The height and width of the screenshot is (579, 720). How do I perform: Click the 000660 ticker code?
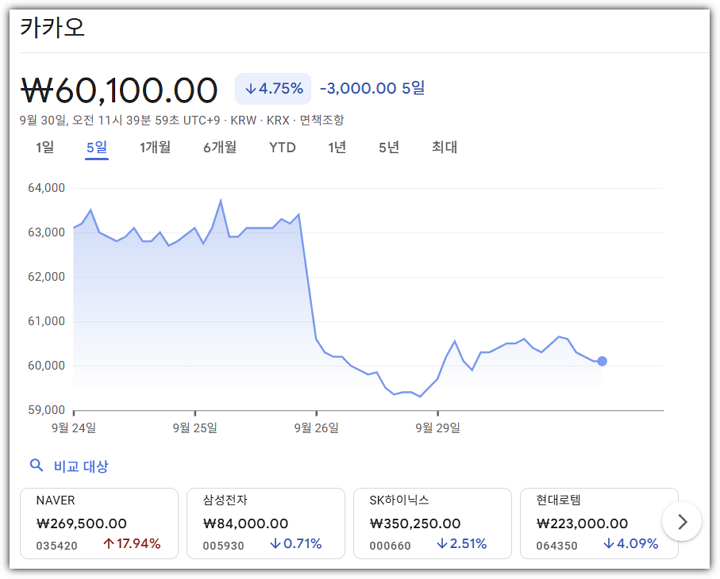coord(390,546)
